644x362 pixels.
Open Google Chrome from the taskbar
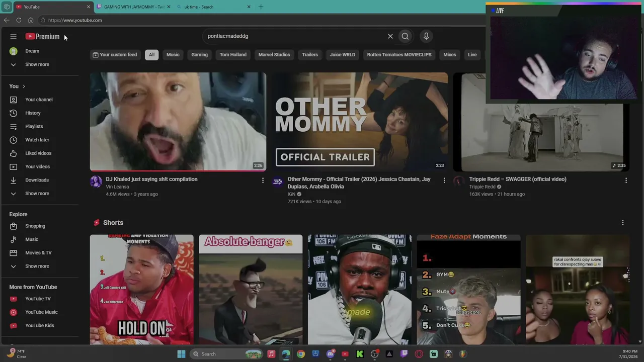tap(301, 354)
